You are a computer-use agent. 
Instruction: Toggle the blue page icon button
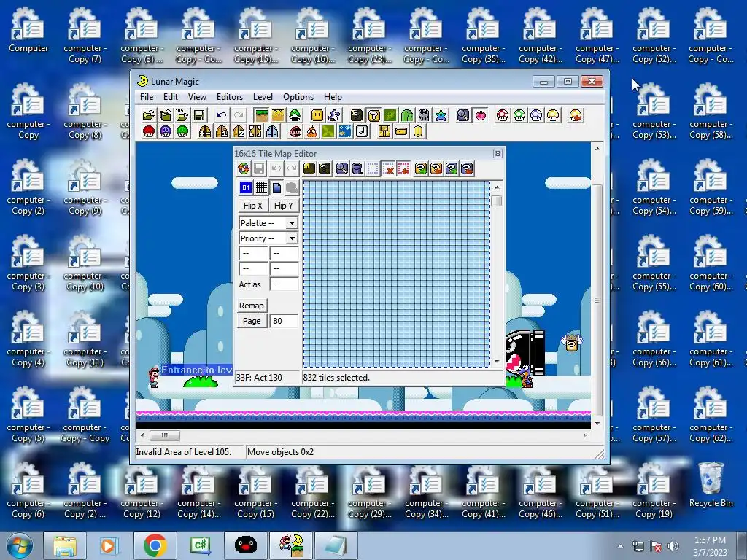tap(276, 187)
